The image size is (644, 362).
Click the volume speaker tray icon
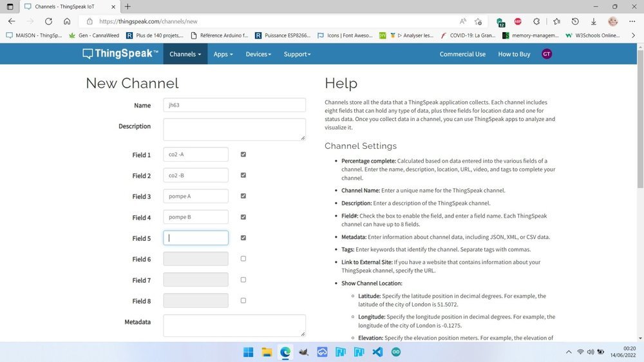click(x=591, y=352)
